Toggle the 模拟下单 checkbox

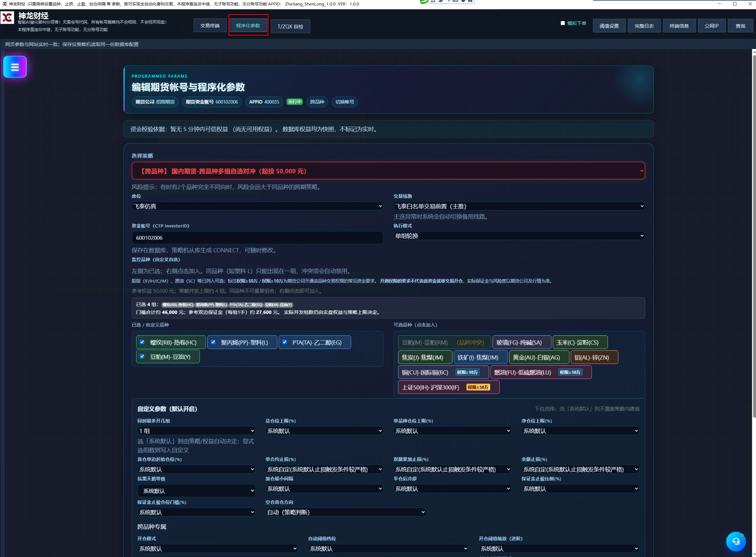pyautogui.click(x=563, y=23)
